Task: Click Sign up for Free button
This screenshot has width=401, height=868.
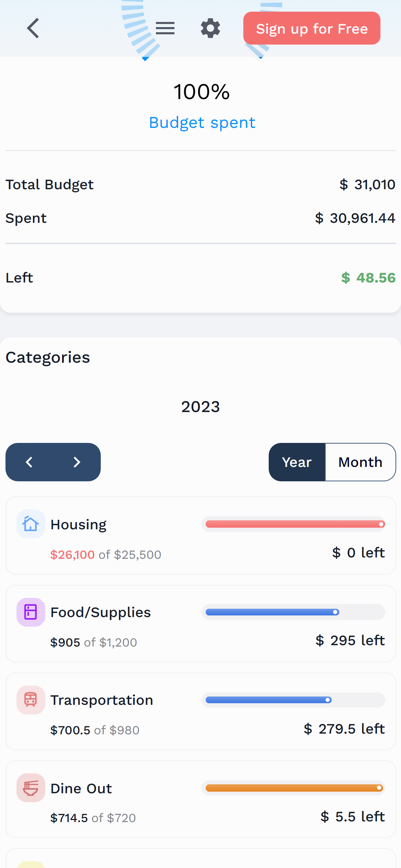Action: coord(312,28)
